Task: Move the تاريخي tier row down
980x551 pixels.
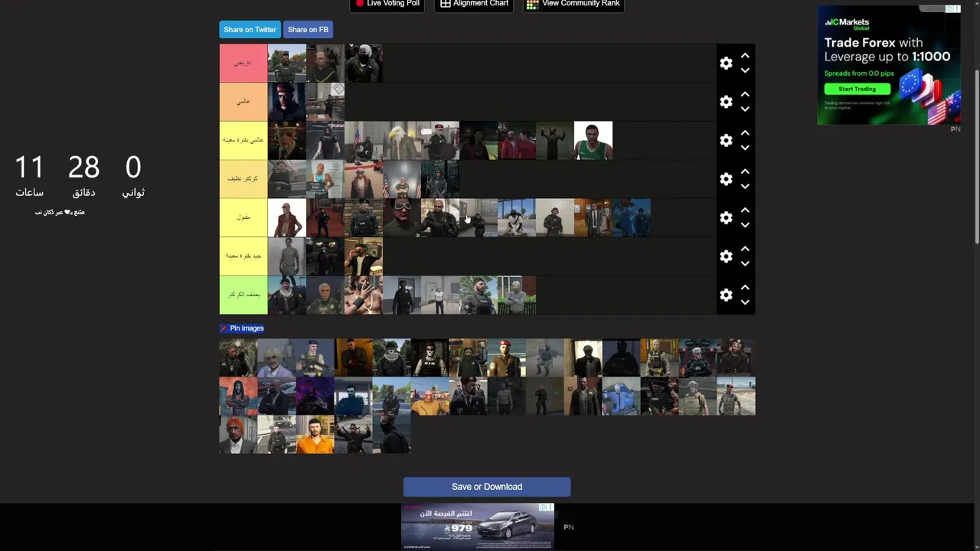Action: click(745, 70)
